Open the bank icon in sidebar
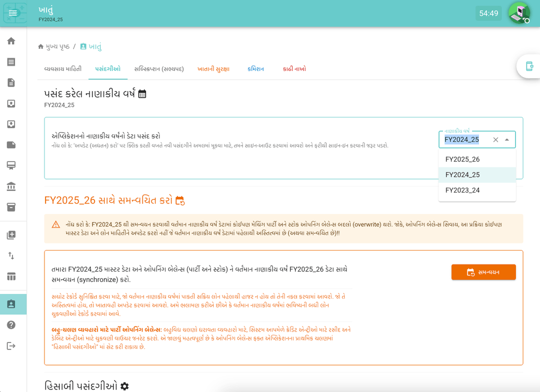Viewport: 540px width, 392px height. pos(11,186)
